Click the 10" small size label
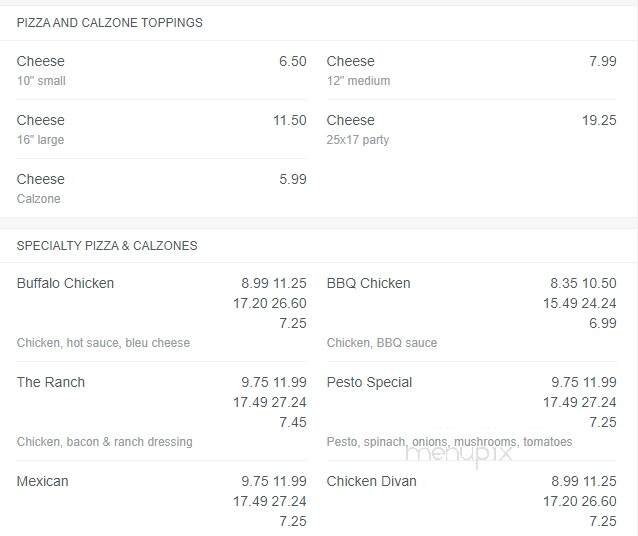This screenshot has width=638, height=536. (x=41, y=81)
